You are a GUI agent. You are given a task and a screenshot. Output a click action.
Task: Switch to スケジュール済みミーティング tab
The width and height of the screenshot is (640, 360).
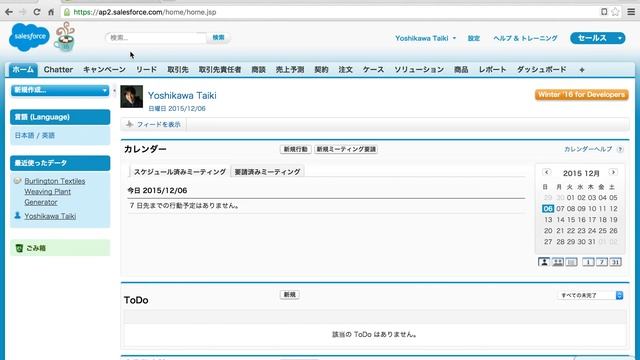pos(180,172)
